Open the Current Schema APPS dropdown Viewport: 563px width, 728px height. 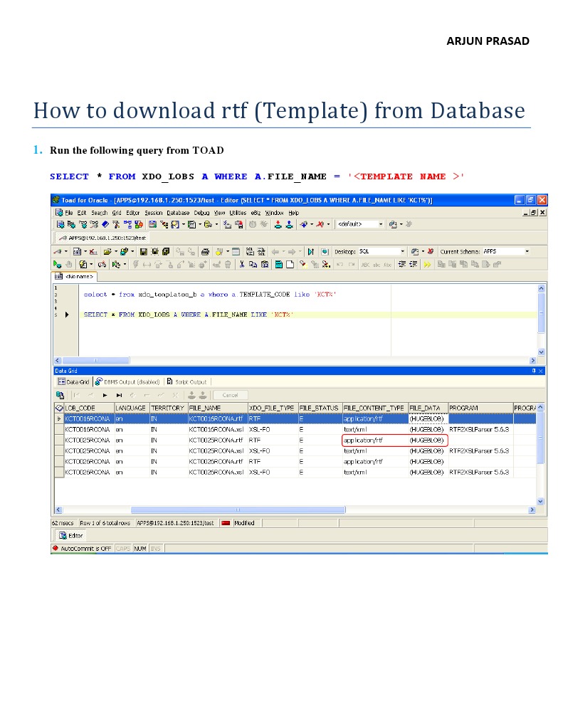pyautogui.click(x=527, y=251)
